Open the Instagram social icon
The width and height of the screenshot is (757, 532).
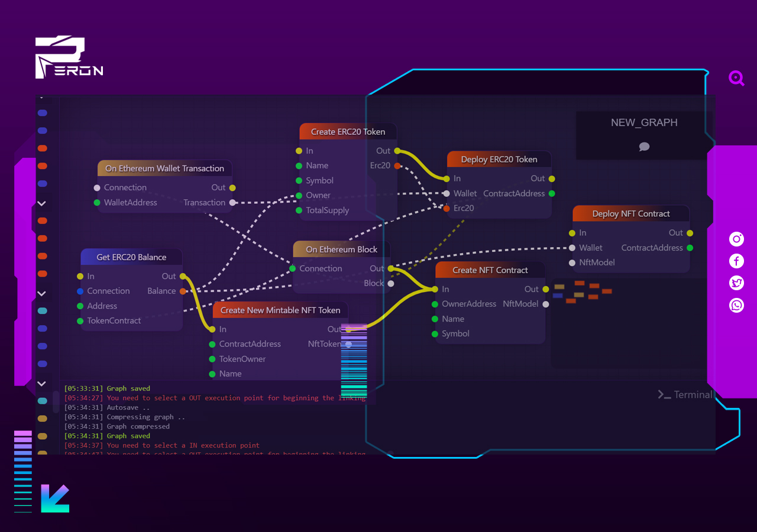pyautogui.click(x=736, y=239)
